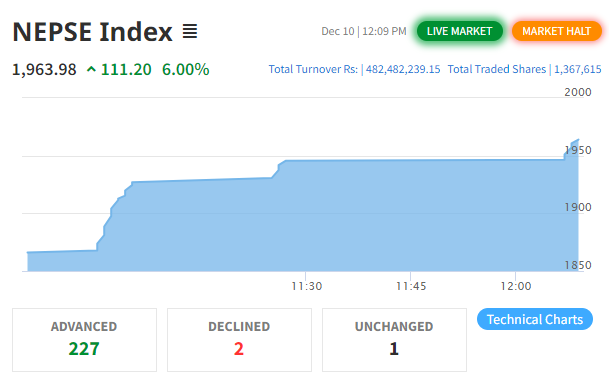Click the MARKET HALT button
609x379 pixels.
[x=556, y=31]
